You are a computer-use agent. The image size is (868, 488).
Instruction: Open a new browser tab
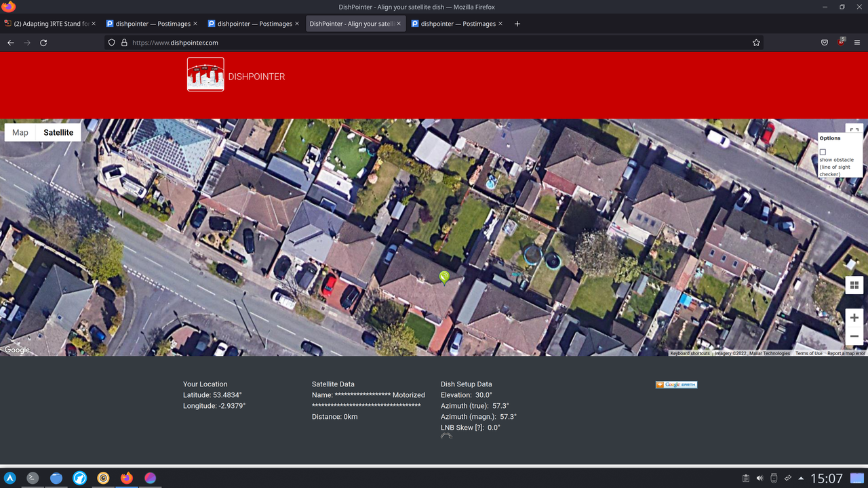[x=517, y=24]
